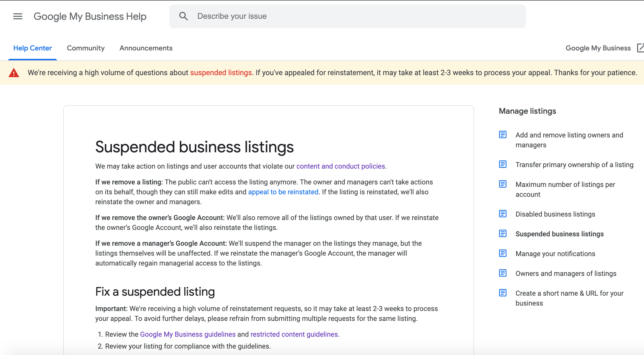Image resolution: width=644 pixels, height=355 pixels.
Task: Select Suspended business listings in sidebar
Action: (x=560, y=234)
